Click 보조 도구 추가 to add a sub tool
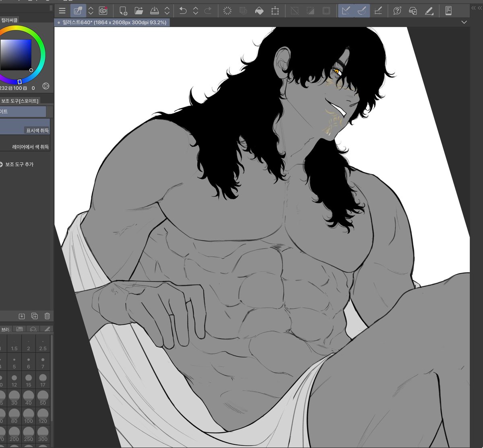 (19, 164)
